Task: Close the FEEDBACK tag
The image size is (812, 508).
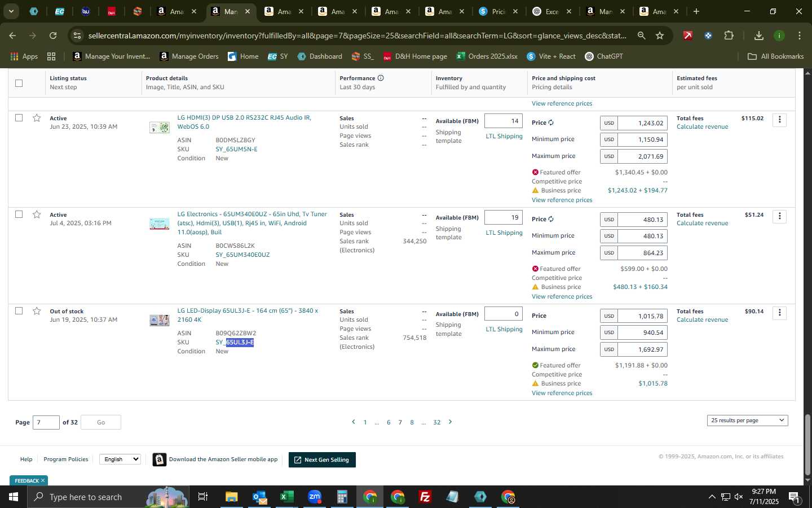Action: pos(43,480)
